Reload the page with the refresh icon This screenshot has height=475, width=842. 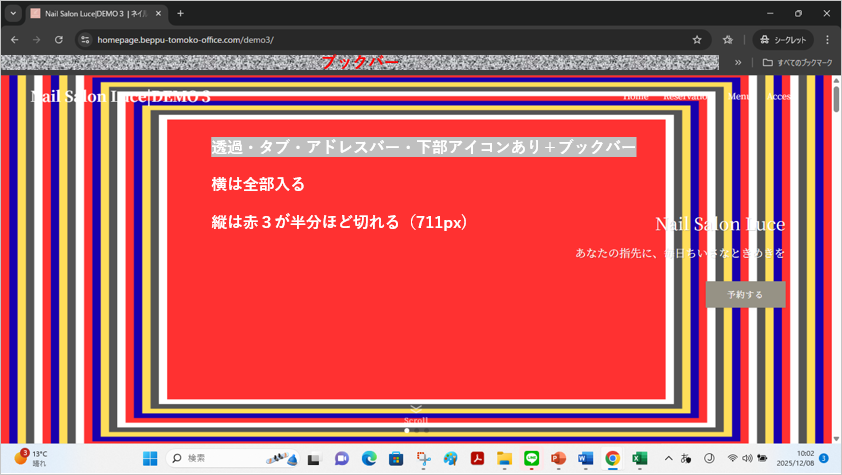[x=59, y=40]
